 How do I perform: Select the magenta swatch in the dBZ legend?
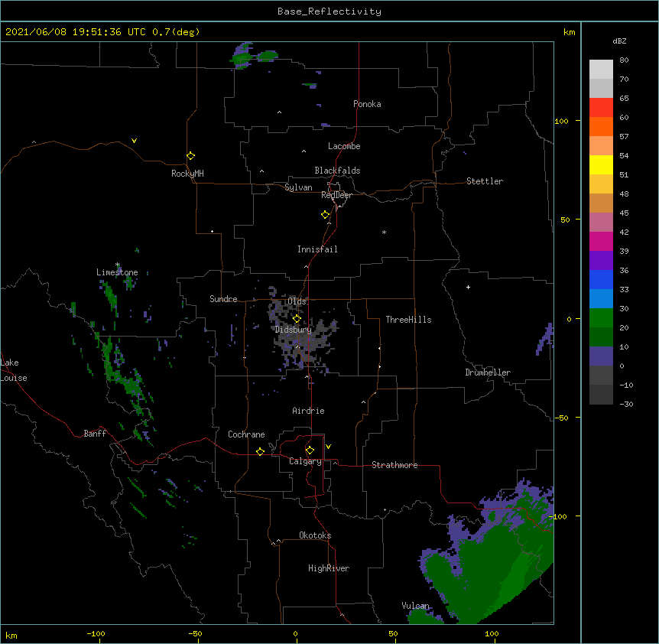point(601,241)
